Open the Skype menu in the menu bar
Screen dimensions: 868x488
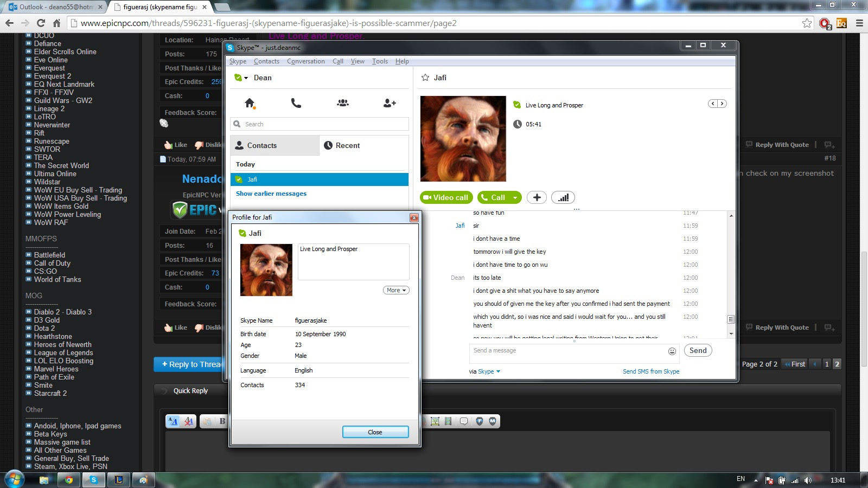click(238, 61)
